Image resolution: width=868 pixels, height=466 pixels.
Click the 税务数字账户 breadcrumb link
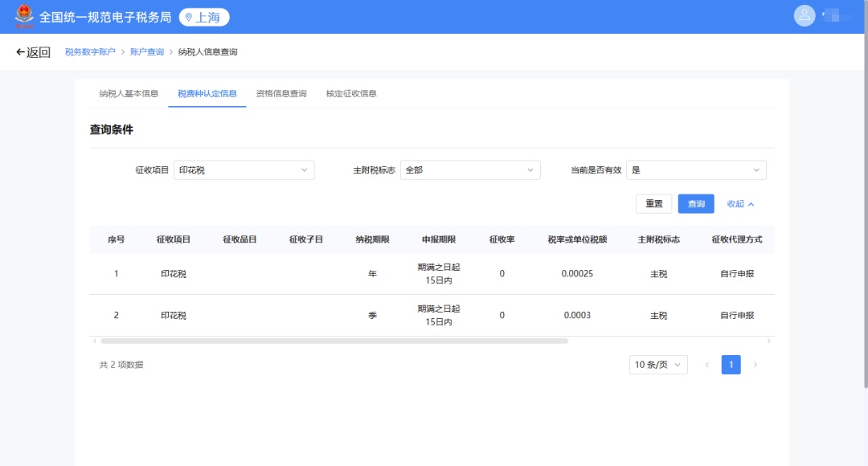tap(90, 52)
